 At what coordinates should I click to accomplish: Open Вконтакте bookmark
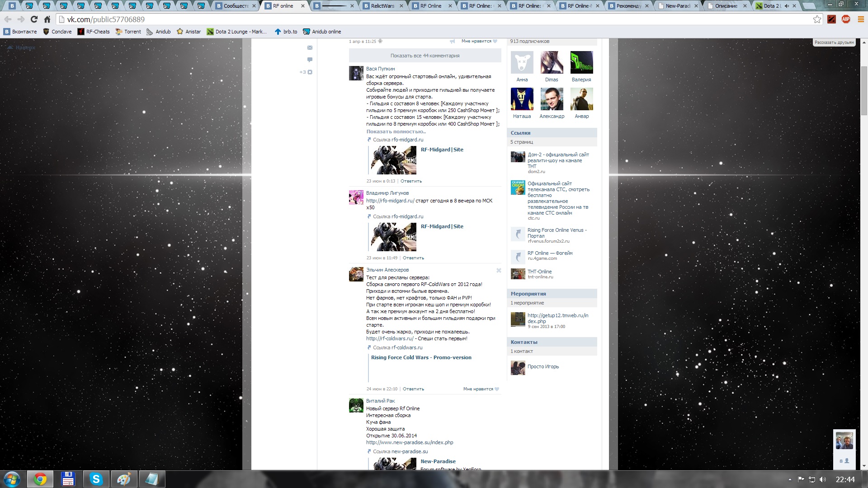click(20, 32)
